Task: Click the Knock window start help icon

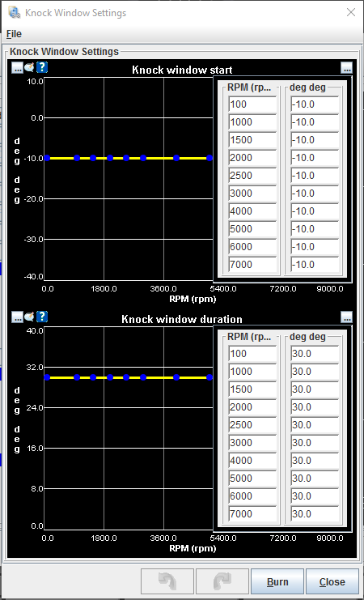Action: (42, 68)
